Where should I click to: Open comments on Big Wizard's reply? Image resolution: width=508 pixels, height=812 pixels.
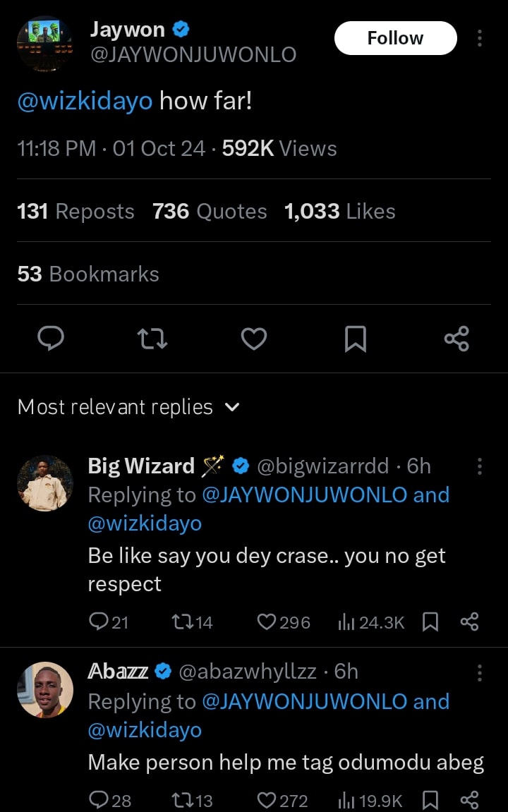[98, 622]
